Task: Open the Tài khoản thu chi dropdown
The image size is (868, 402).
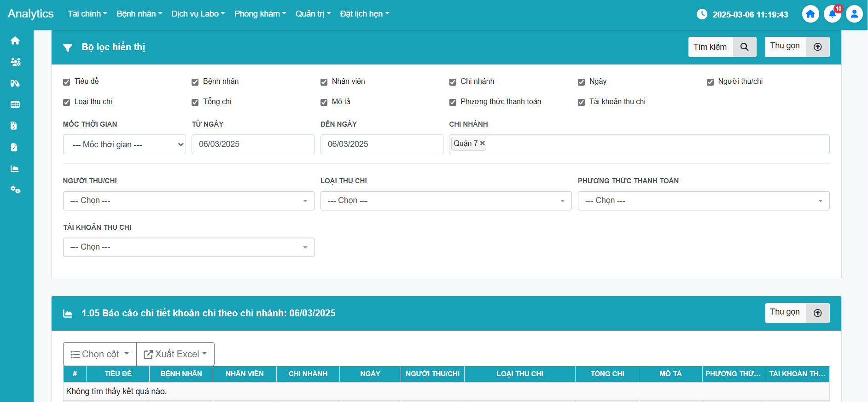Action: [x=188, y=247]
